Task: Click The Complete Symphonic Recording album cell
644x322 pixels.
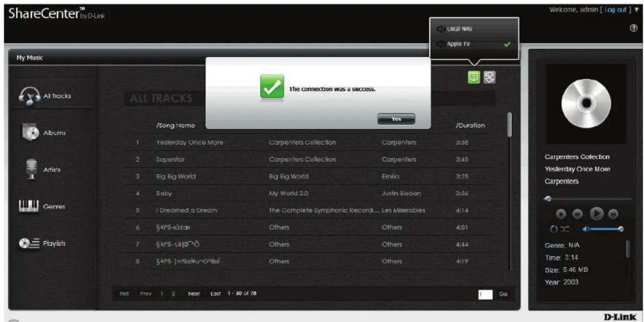Action: (x=324, y=210)
